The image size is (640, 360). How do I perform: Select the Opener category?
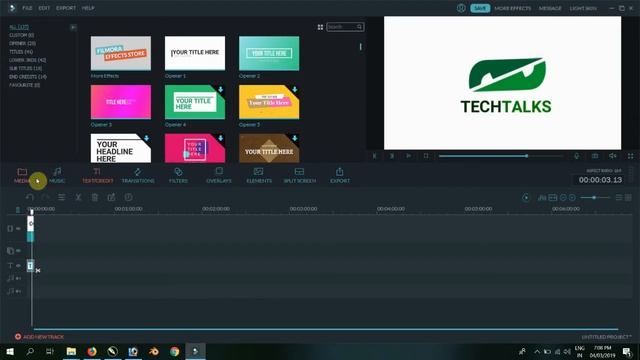pos(22,43)
